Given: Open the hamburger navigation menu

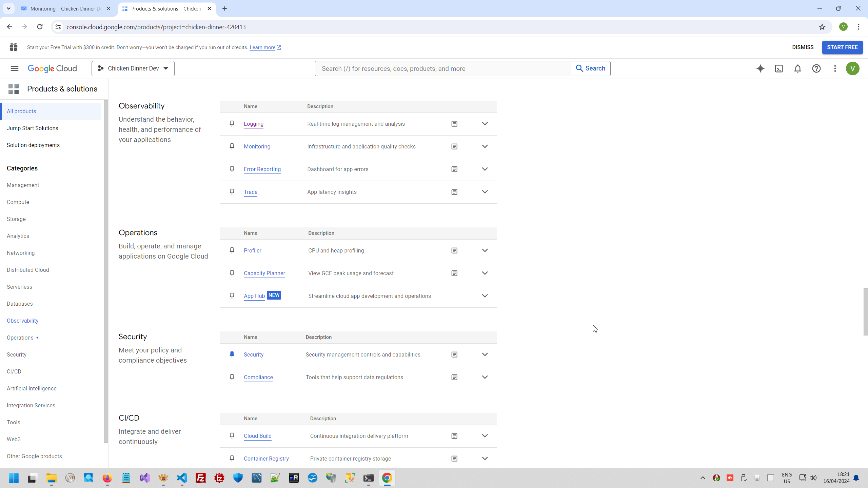Looking at the screenshot, I should [x=14, y=69].
